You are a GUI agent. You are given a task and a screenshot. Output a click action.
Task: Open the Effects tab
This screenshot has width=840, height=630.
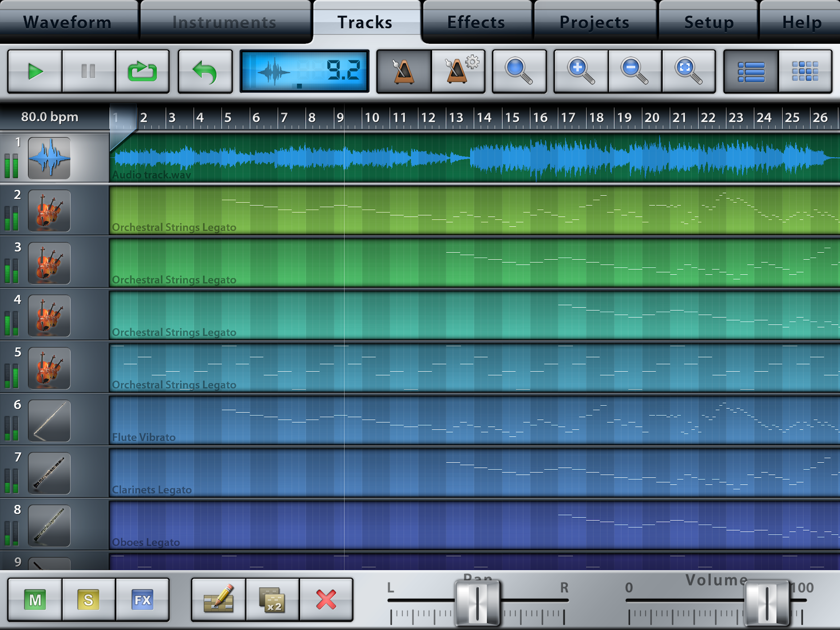click(476, 22)
